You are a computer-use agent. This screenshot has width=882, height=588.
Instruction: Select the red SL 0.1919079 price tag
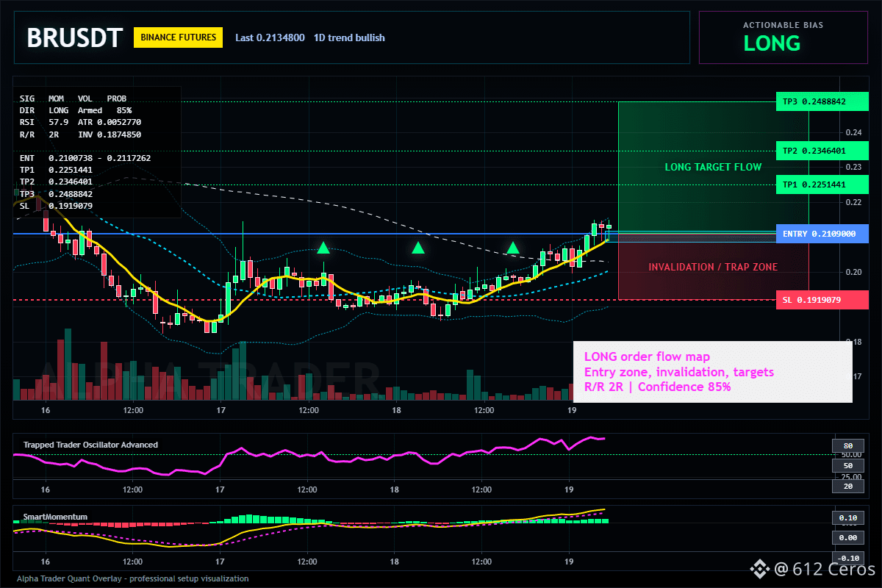pos(822,300)
